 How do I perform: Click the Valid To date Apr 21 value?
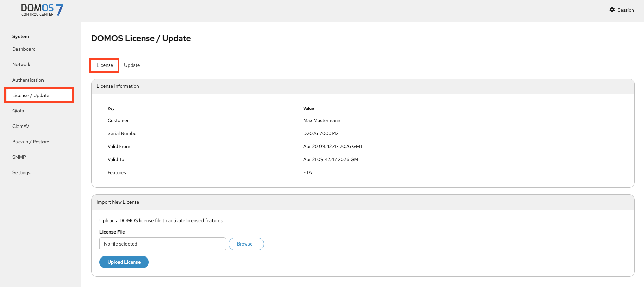click(x=332, y=159)
